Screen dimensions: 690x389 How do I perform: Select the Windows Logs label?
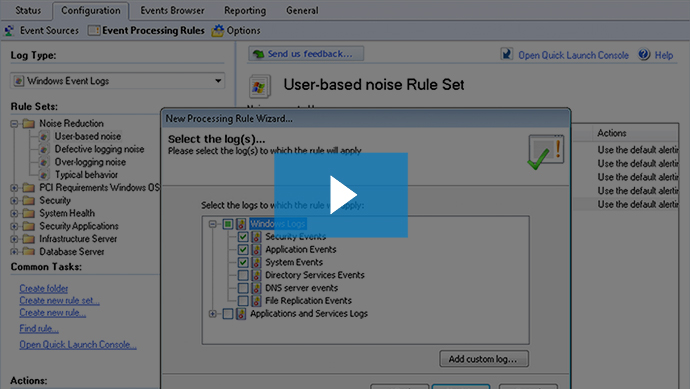tap(278, 224)
